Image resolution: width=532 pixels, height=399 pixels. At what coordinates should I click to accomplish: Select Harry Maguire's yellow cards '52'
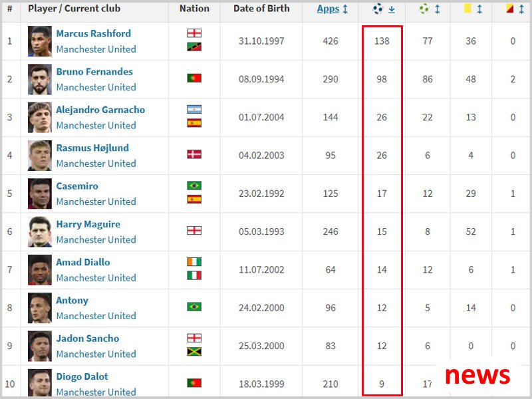(x=471, y=231)
